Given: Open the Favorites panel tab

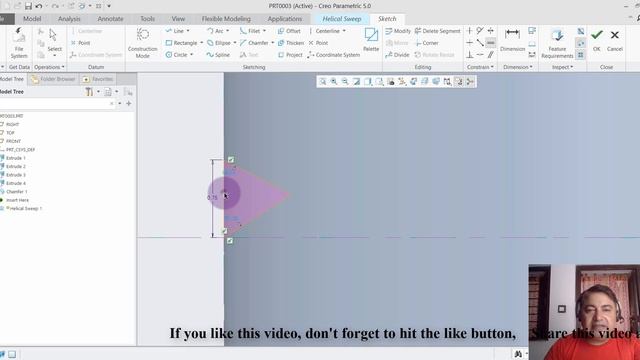Looking at the screenshot, I should (x=98, y=79).
